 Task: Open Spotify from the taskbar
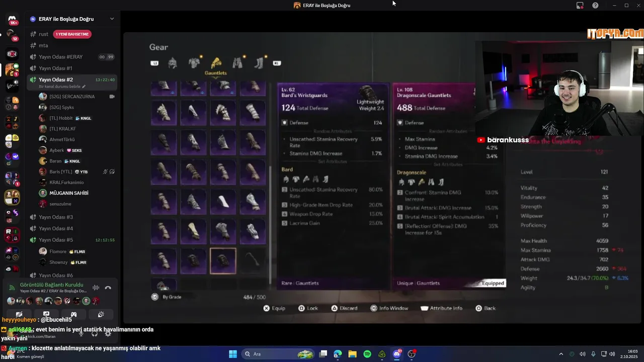coord(367,354)
